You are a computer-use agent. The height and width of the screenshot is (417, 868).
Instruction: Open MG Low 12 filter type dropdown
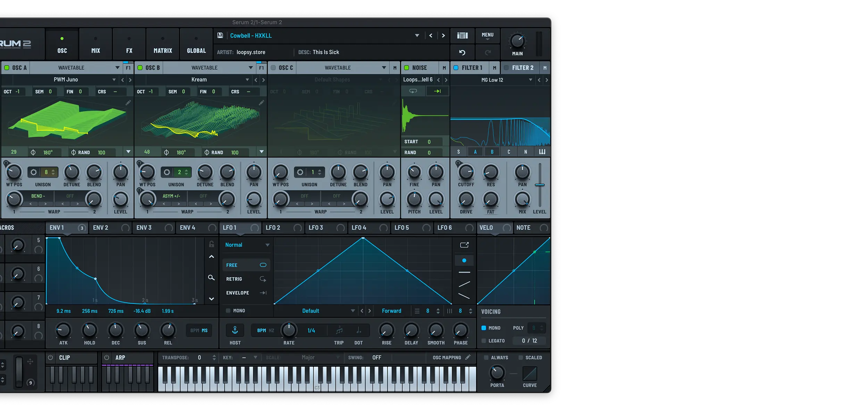tap(531, 80)
